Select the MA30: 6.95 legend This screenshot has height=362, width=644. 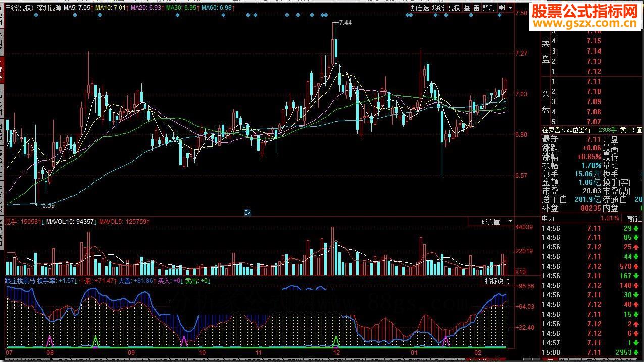(x=182, y=8)
